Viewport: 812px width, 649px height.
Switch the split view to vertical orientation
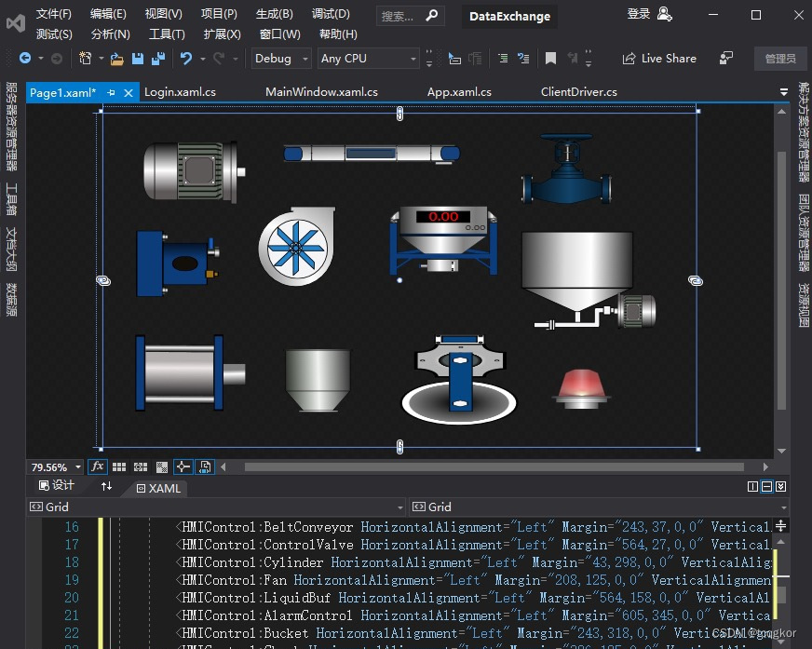click(x=752, y=486)
